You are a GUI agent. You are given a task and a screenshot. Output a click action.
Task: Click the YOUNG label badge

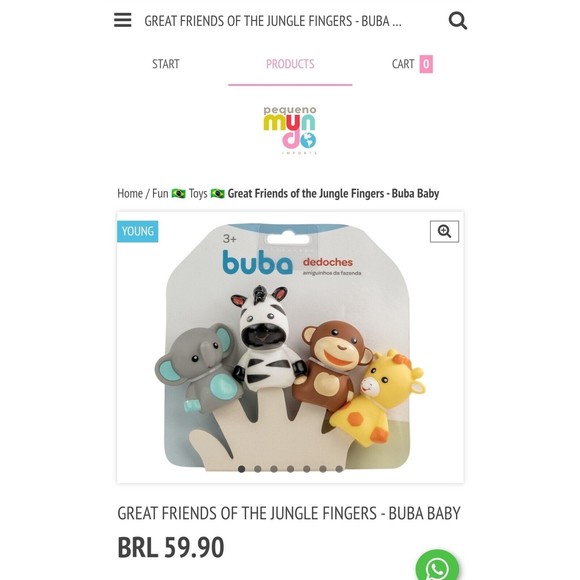click(138, 232)
